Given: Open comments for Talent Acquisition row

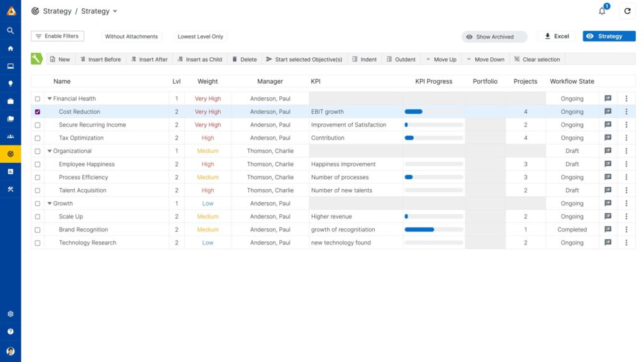Looking at the screenshot, I should 608,190.
